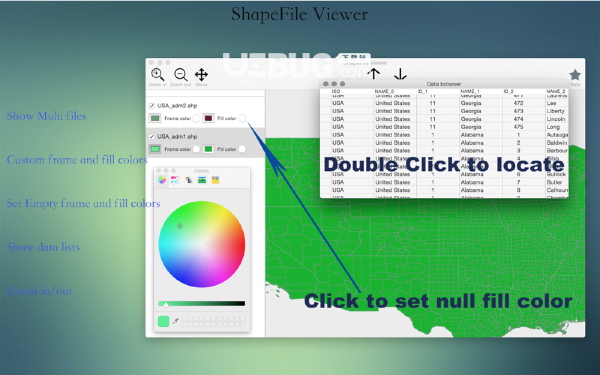Viewport: 600px width, 375px height.
Task: Click the ISO column header
Action: tap(336, 91)
